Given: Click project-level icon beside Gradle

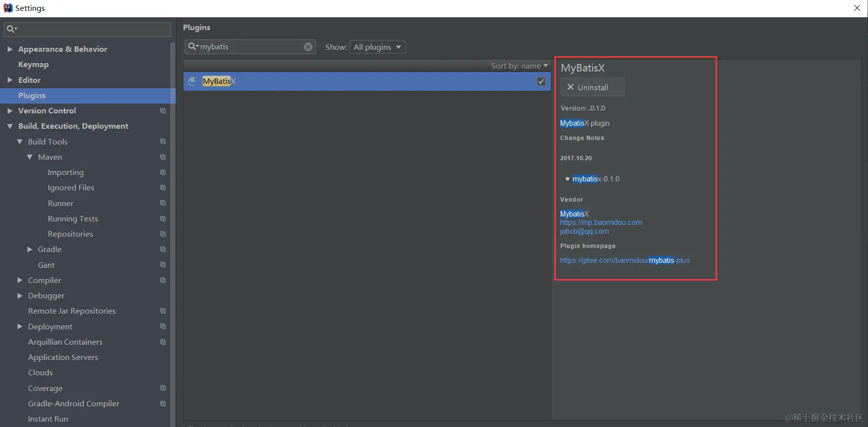Looking at the screenshot, I should (x=163, y=249).
